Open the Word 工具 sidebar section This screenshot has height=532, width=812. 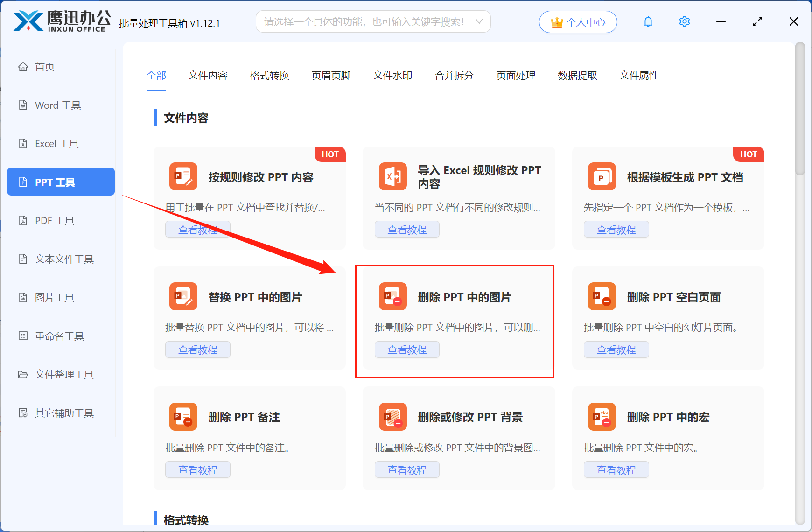[x=56, y=105]
